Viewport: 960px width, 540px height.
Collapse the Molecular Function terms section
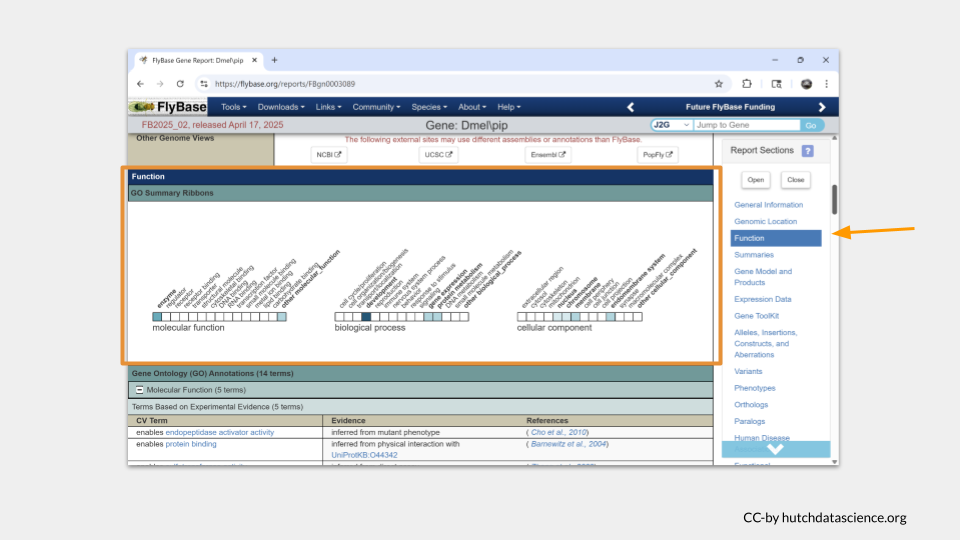[x=140, y=390]
